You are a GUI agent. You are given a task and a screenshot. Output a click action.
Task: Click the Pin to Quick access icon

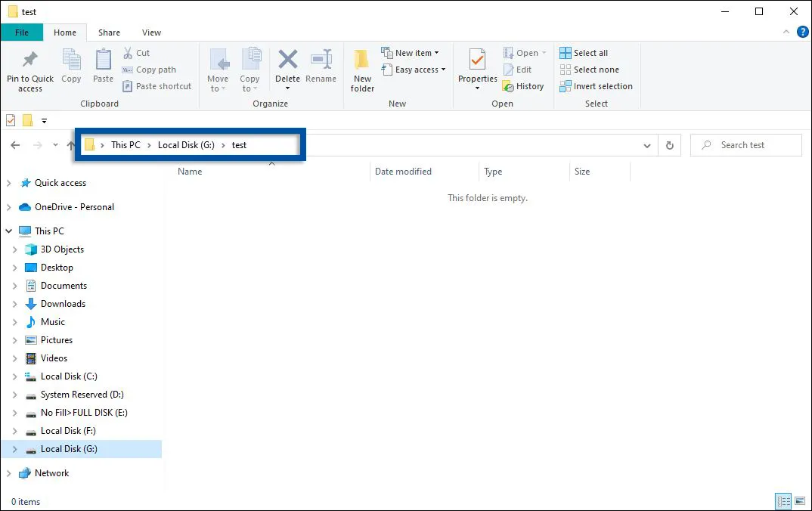click(29, 68)
